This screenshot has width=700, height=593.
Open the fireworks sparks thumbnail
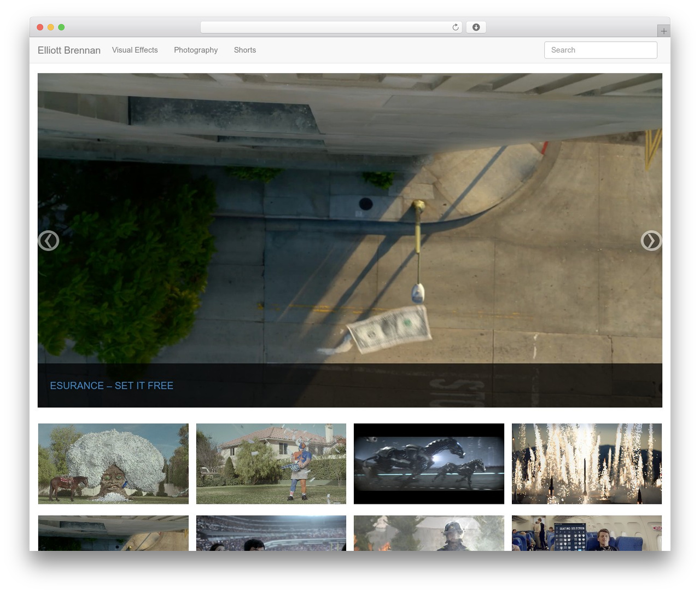[x=587, y=463]
